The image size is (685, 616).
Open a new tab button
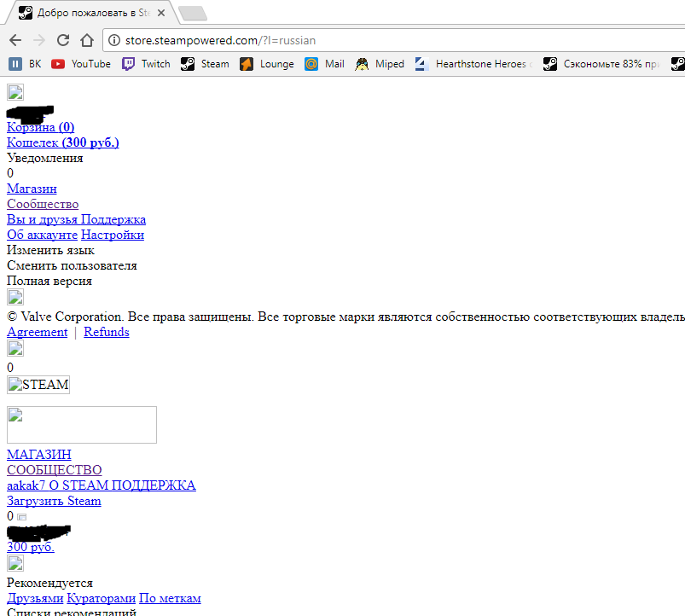(193, 14)
